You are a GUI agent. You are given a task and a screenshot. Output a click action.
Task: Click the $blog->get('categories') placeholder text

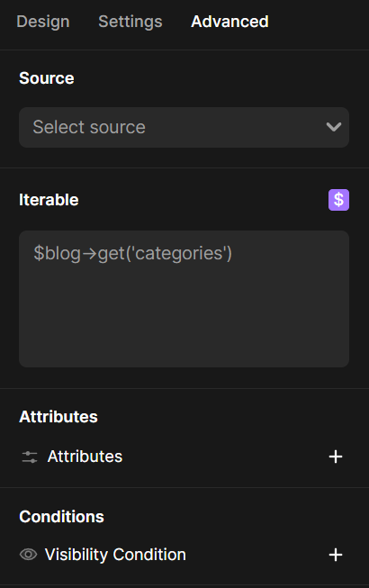(x=133, y=254)
